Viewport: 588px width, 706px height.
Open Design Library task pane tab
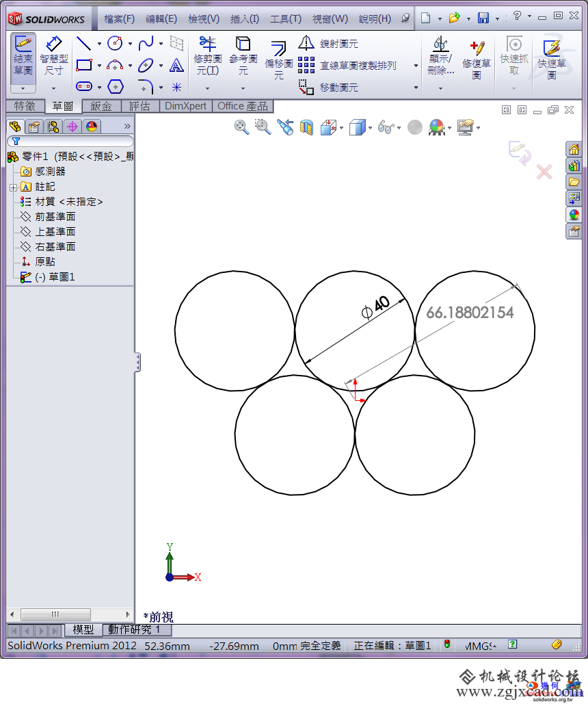click(x=574, y=166)
